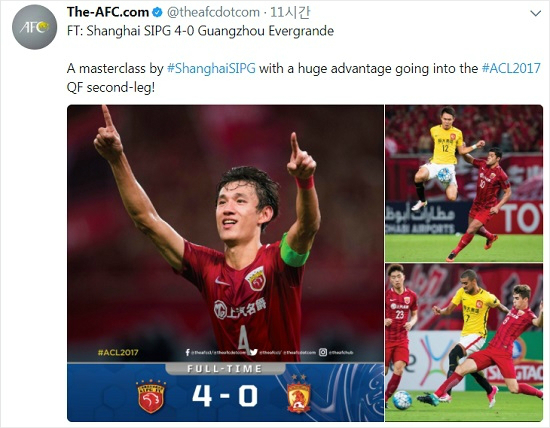Viewport: 550px width, 428px height.
Task: Click the Facebook icon on the image
Action: (x=188, y=352)
